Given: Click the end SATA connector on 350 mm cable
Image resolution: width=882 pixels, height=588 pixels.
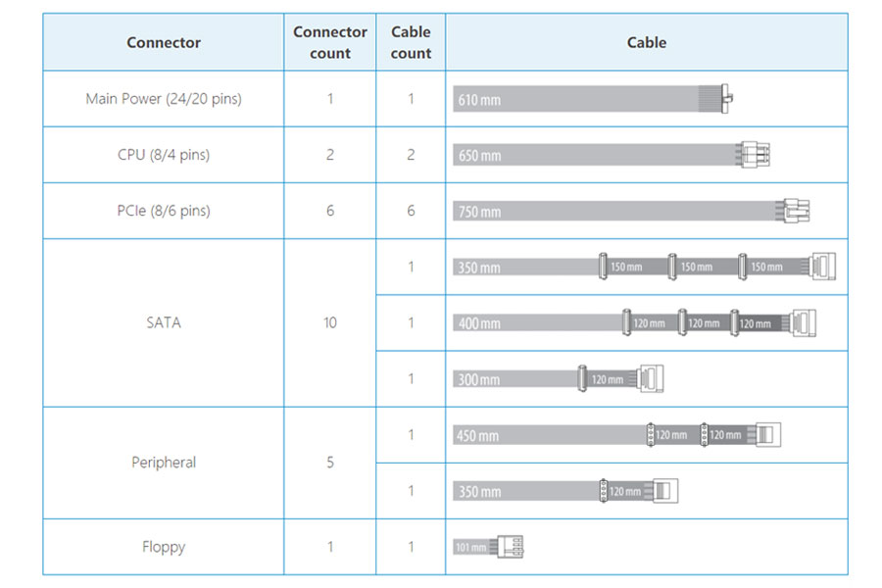Looking at the screenshot, I should click(x=823, y=267).
